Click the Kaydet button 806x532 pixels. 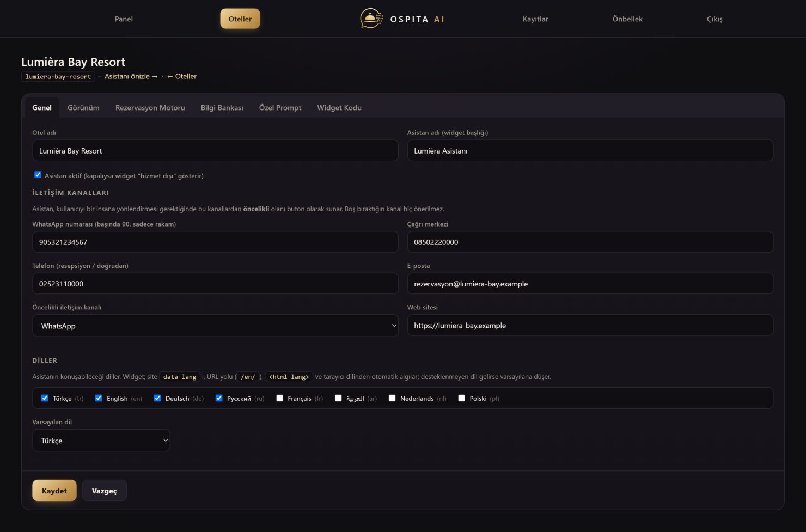click(x=54, y=491)
